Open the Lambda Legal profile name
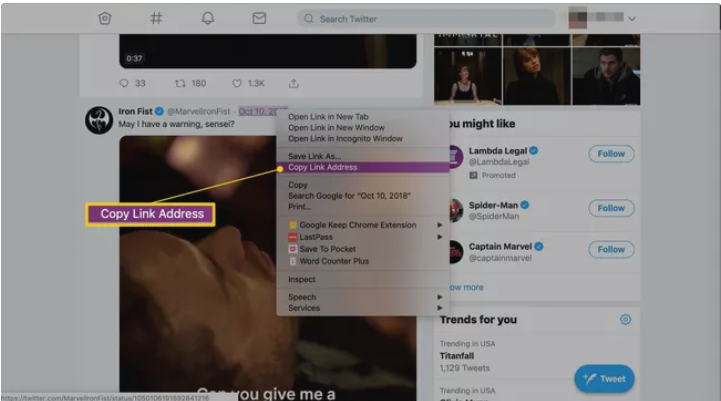This screenshot has height=401, width=721. coord(498,151)
